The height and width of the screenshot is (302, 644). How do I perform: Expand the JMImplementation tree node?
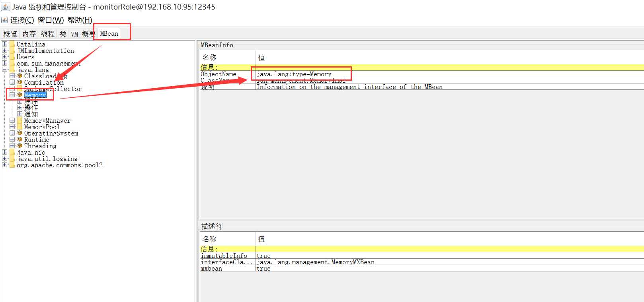coord(4,50)
